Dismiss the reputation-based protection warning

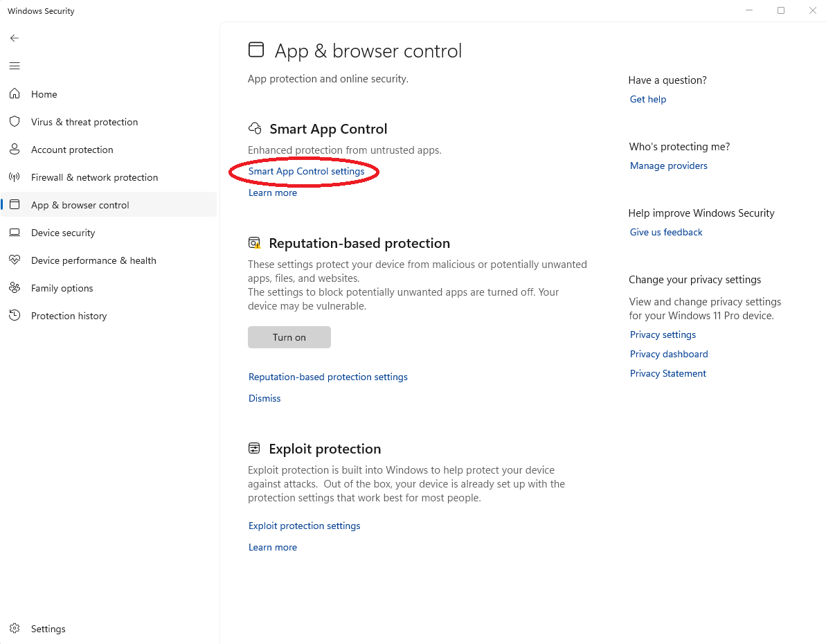(x=264, y=398)
